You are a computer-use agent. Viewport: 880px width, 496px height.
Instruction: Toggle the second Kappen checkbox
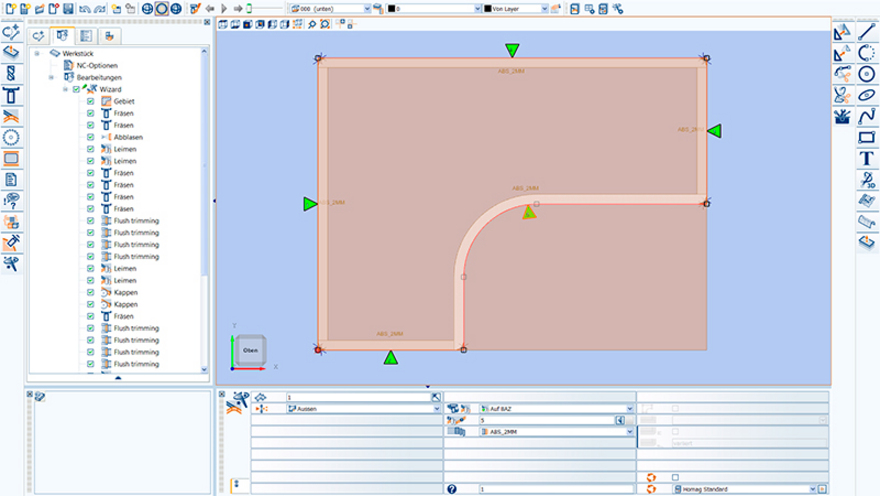[x=90, y=304]
